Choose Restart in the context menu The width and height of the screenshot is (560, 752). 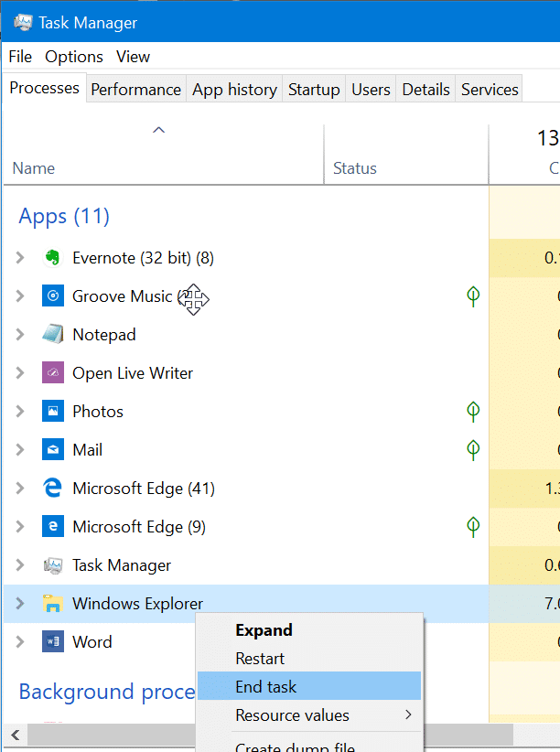pyautogui.click(x=309, y=658)
